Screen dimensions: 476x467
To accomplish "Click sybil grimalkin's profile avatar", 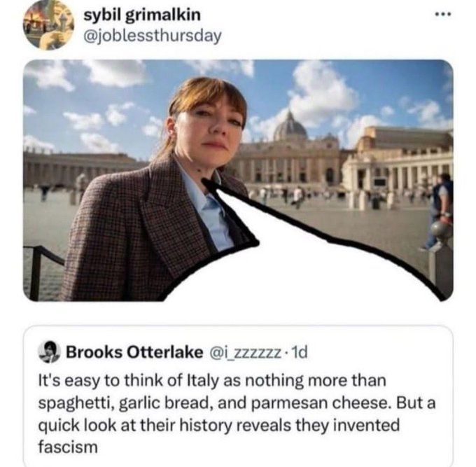I will point(48,25).
